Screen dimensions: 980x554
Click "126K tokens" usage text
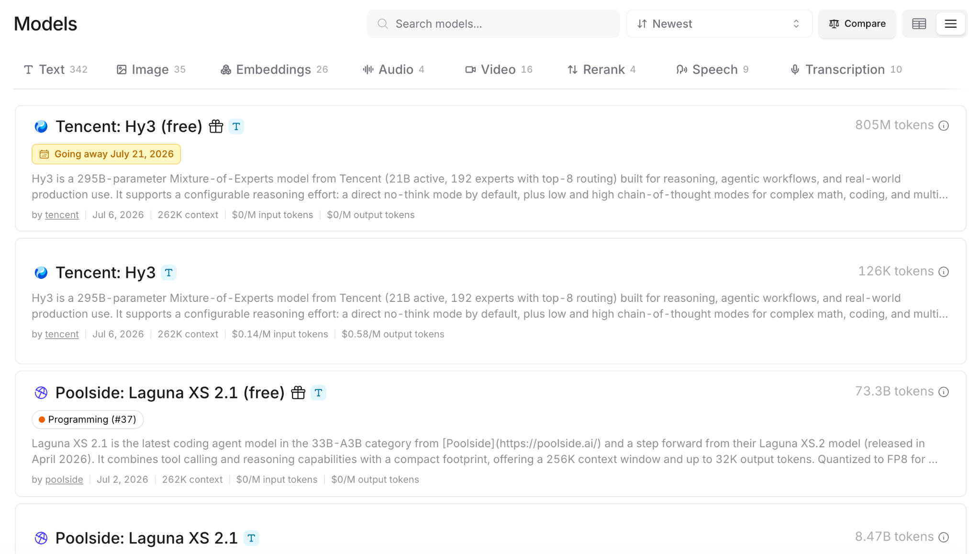(x=896, y=271)
